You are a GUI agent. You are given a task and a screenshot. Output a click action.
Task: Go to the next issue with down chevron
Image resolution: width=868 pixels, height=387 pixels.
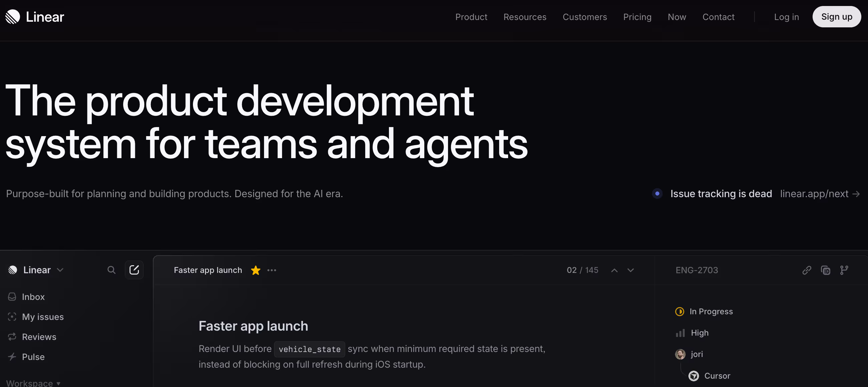tap(630, 270)
